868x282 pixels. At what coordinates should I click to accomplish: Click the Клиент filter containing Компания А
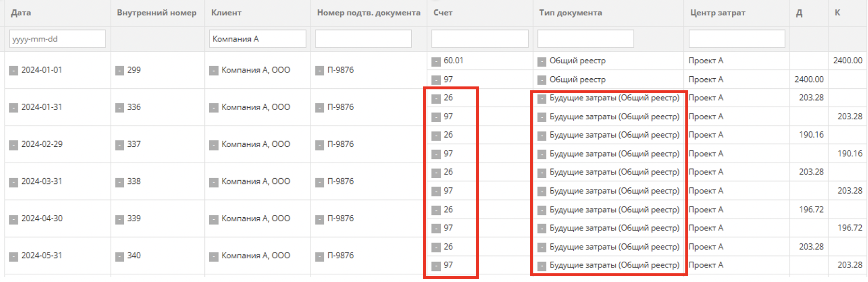[257, 39]
